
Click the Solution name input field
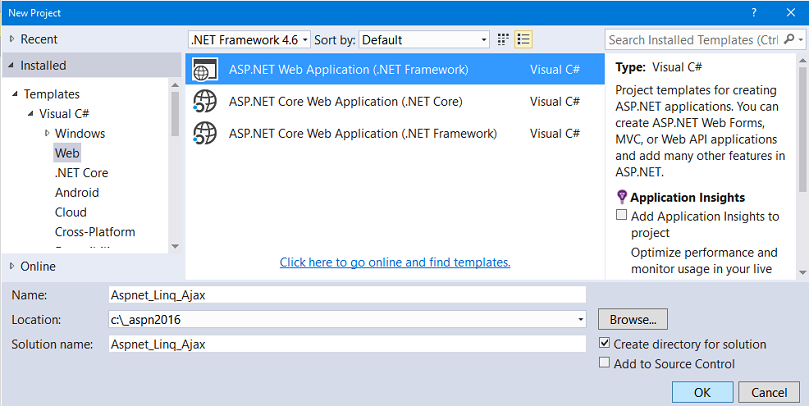point(347,344)
